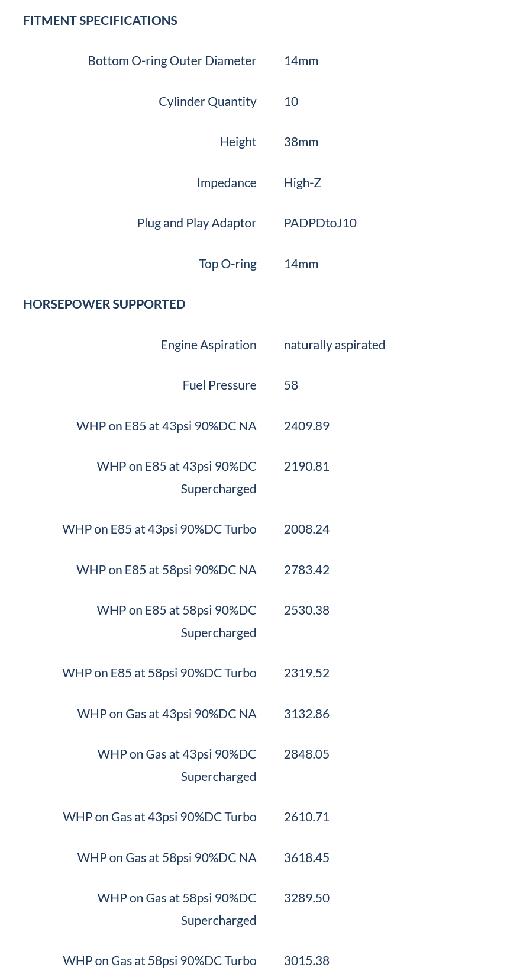Click the Height value 38mm
Viewport: 520px width, 980px height.
(301, 142)
